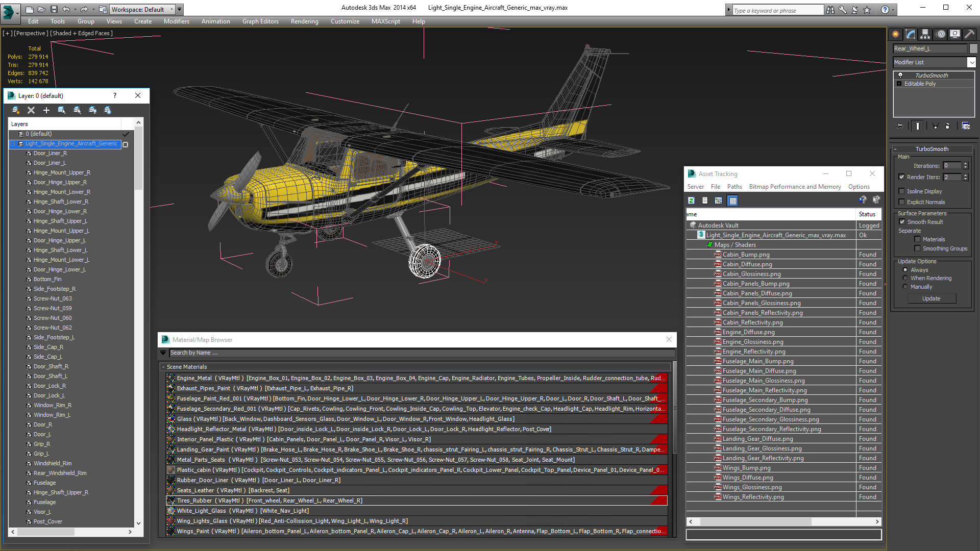Toggle Smooth Result checkbox
This screenshot has width=980, height=551.
coord(902,222)
